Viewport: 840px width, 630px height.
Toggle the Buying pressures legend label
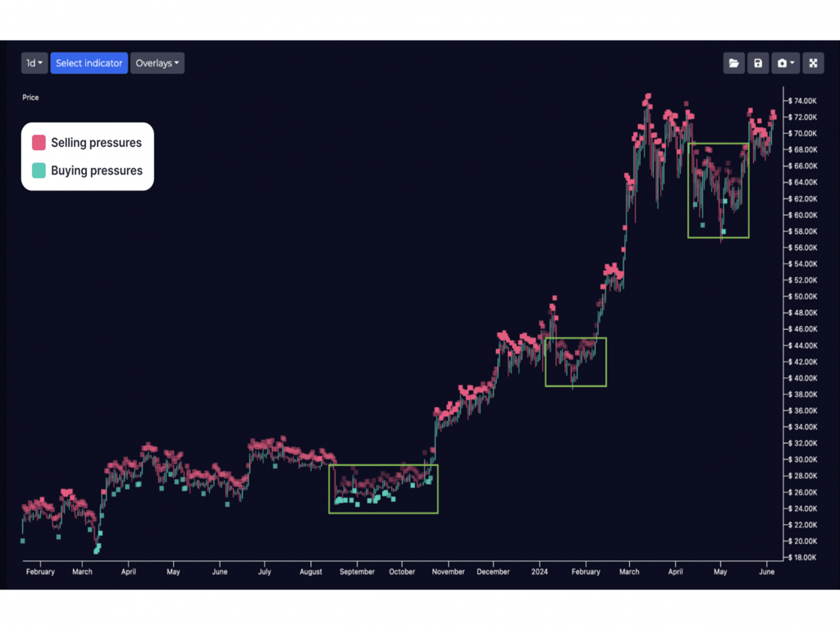pos(97,171)
